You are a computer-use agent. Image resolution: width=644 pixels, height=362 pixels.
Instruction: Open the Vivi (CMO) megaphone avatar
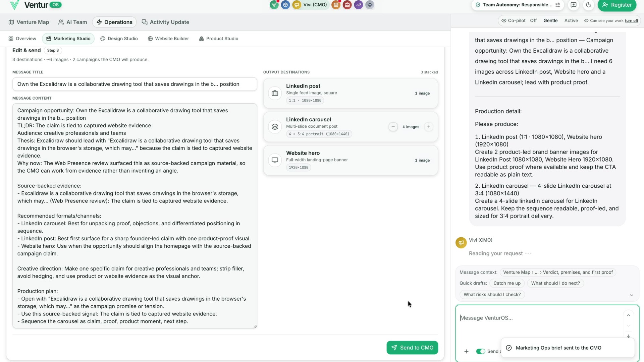(297, 5)
